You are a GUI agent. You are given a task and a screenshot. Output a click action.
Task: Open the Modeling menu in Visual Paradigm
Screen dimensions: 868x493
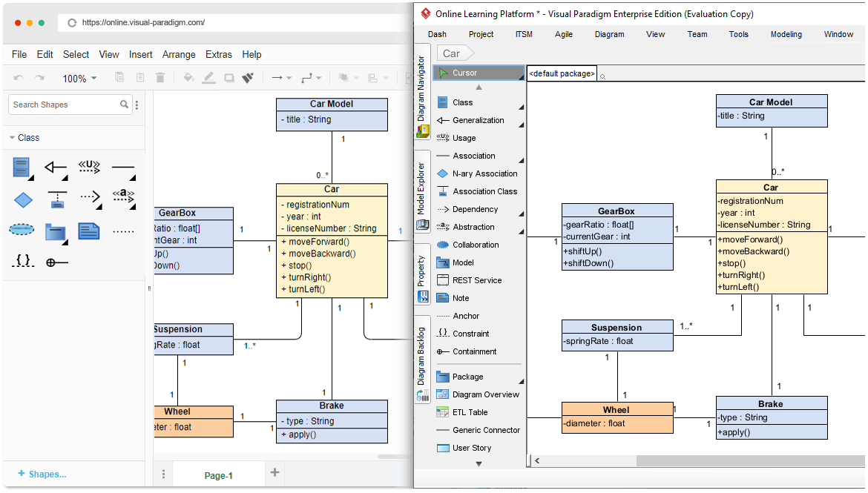[x=786, y=34]
